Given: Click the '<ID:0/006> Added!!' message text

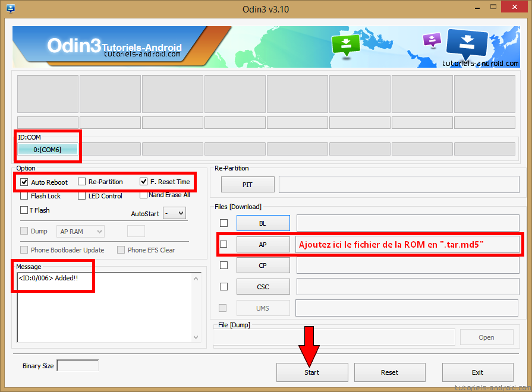Looking at the screenshot, I should (x=48, y=278).
